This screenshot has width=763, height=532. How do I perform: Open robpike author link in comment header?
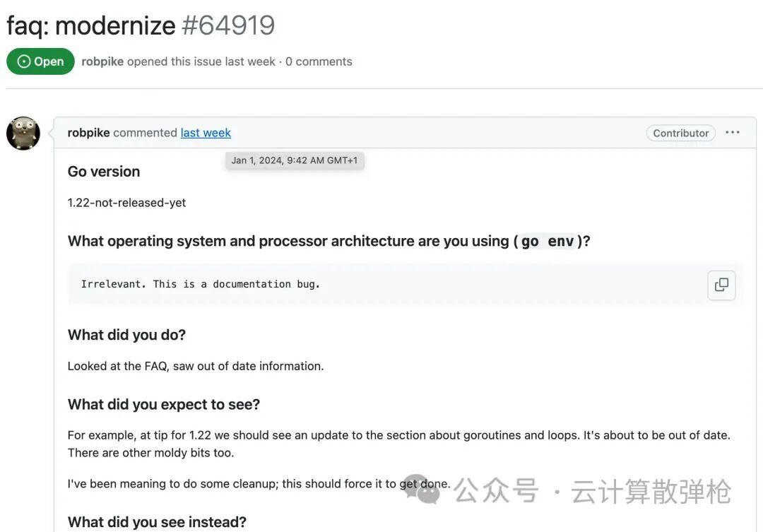click(x=88, y=133)
